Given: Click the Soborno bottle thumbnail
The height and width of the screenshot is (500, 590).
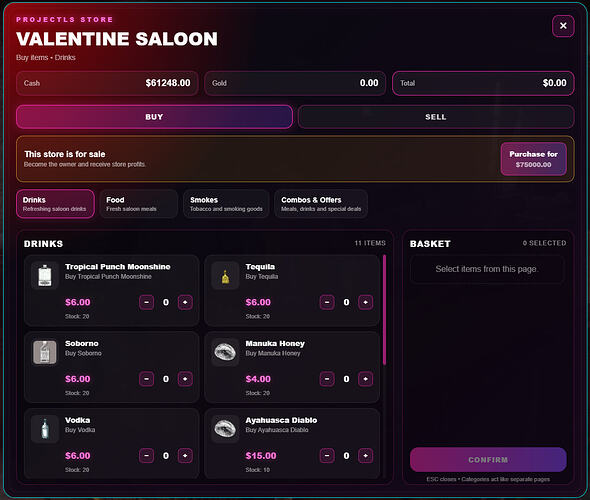Looking at the screenshot, I should tap(45, 352).
